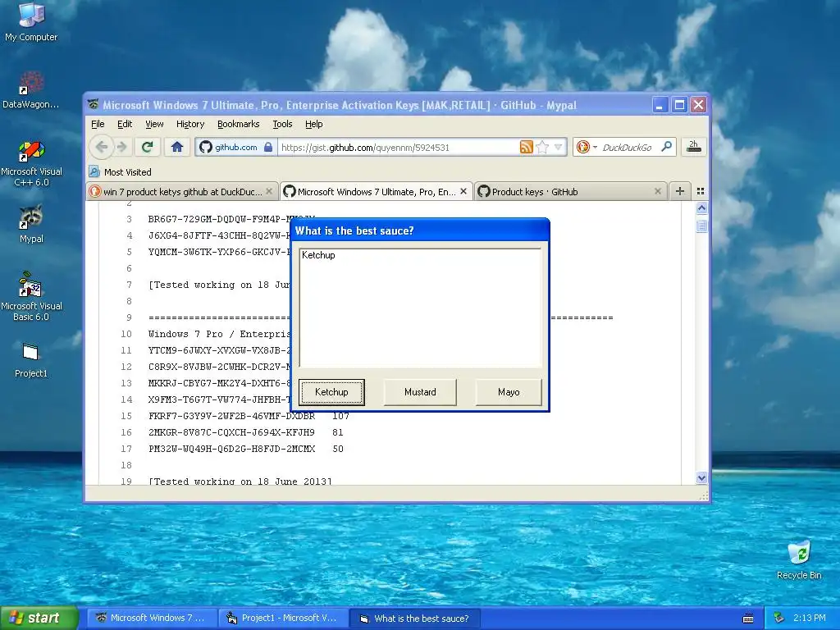
Task: Choose Mayo button in sauce dialog
Action: [x=509, y=392]
